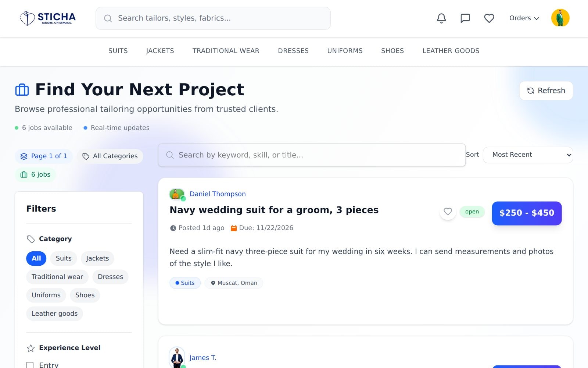Click the Refresh button

[546, 91]
